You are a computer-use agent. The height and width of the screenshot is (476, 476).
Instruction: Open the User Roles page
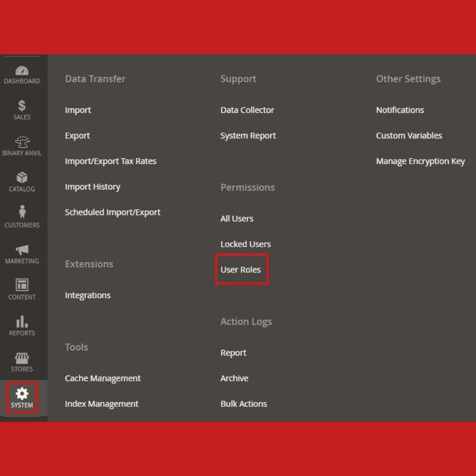click(241, 269)
